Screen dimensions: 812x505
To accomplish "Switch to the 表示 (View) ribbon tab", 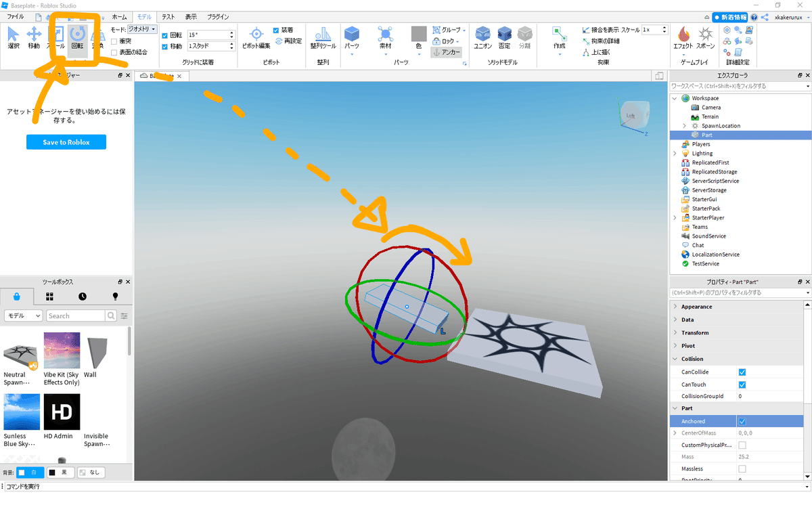I will pyautogui.click(x=191, y=16).
